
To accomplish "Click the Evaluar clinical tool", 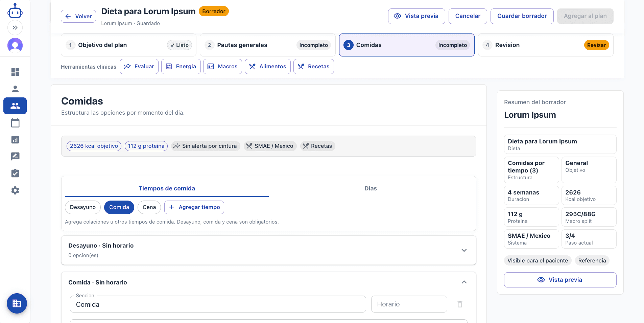I will pyautogui.click(x=139, y=67).
